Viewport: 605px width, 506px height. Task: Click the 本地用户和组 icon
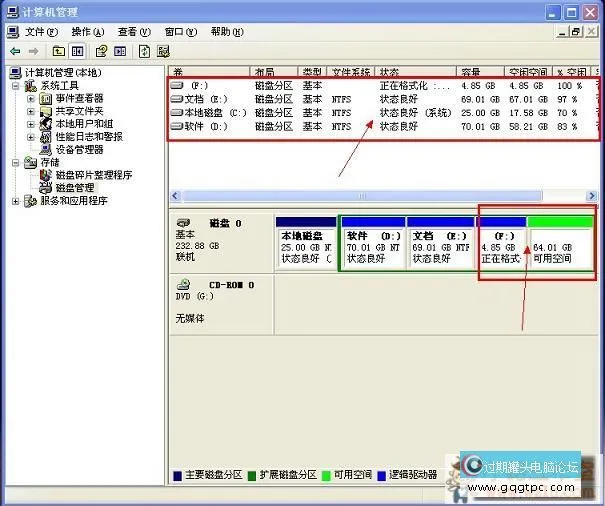[46, 124]
